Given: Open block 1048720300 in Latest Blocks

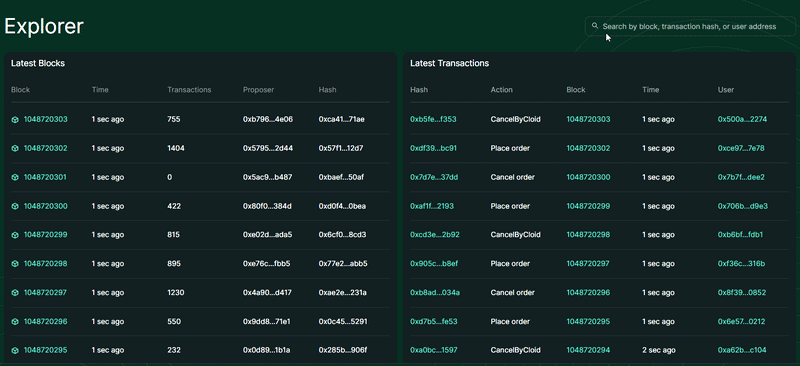Looking at the screenshot, I should pos(45,206).
